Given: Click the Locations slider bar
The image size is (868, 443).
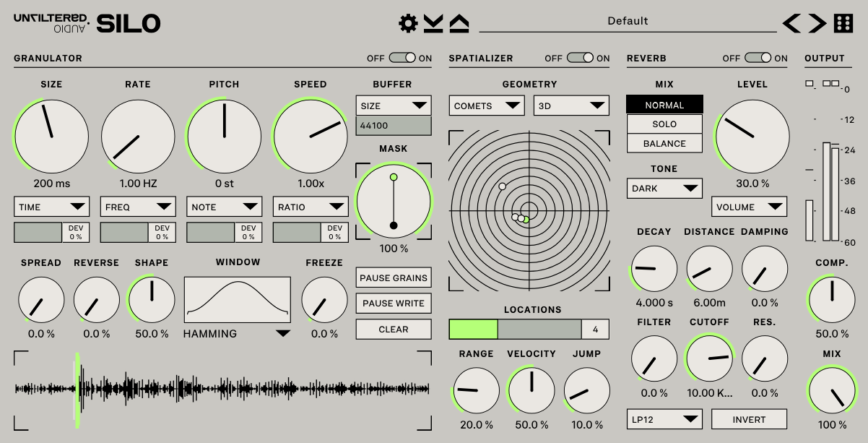Looking at the screenshot, I should click(515, 330).
